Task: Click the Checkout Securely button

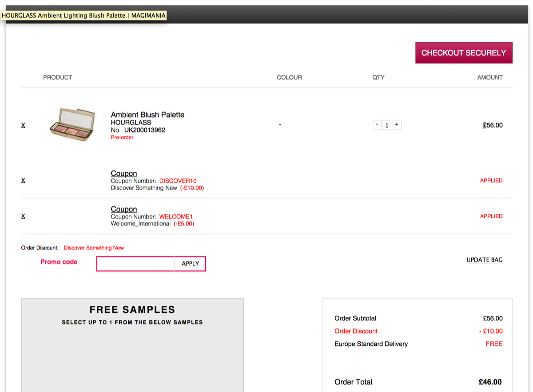Action: pos(464,53)
